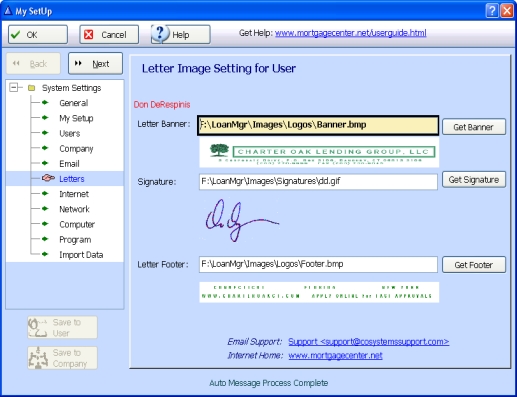Select Users in the settings tree
The width and height of the screenshot is (517, 397).
(70, 133)
